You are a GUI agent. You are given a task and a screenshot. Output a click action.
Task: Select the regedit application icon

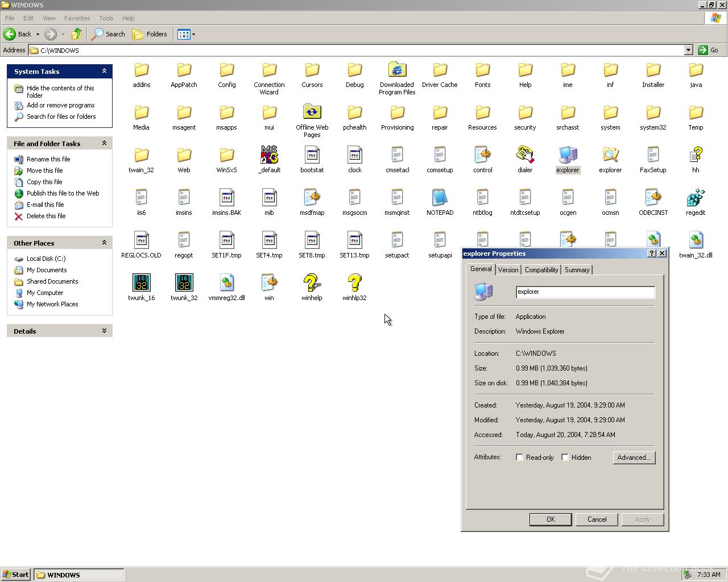[x=696, y=198]
